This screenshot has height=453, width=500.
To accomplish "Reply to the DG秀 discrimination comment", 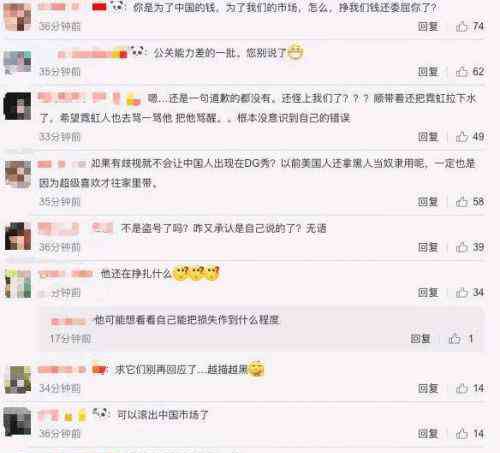I will click(428, 202).
